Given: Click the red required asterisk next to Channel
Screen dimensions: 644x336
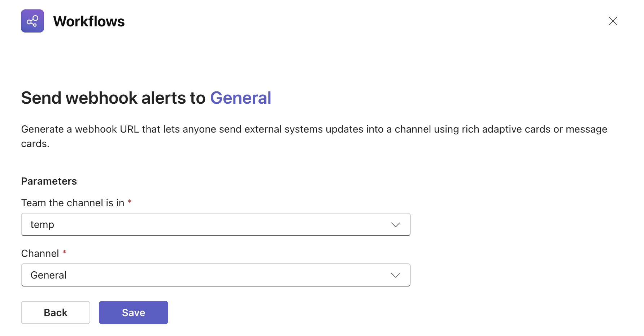Looking at the screenshot, I should click(x=64, y=252).
